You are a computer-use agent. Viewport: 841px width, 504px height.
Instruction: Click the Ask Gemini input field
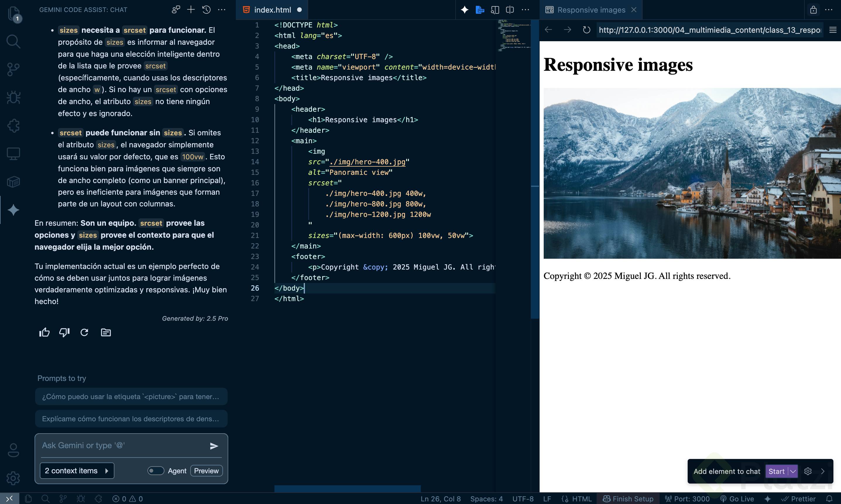[122, 446]
